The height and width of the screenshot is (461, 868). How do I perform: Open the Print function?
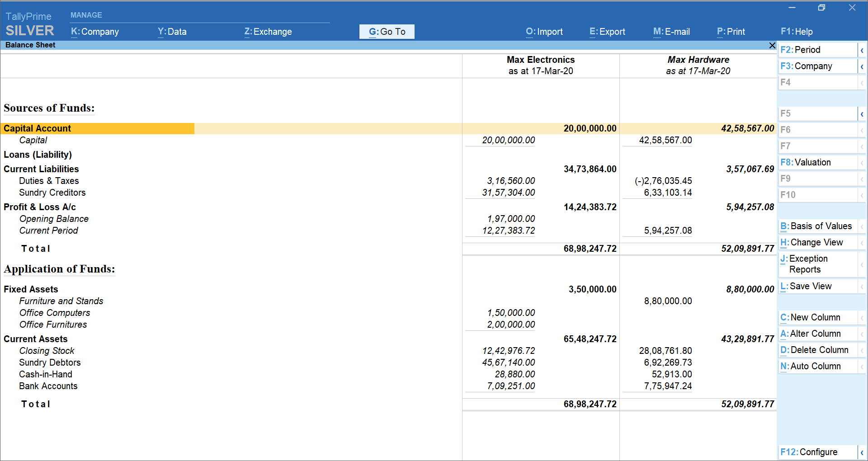pyautogui.click(x=730, y=32)
